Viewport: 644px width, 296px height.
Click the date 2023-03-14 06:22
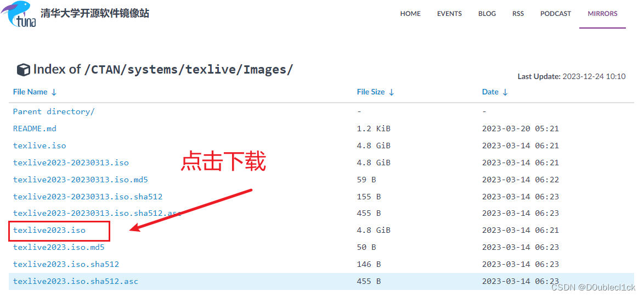coord(521,180)
